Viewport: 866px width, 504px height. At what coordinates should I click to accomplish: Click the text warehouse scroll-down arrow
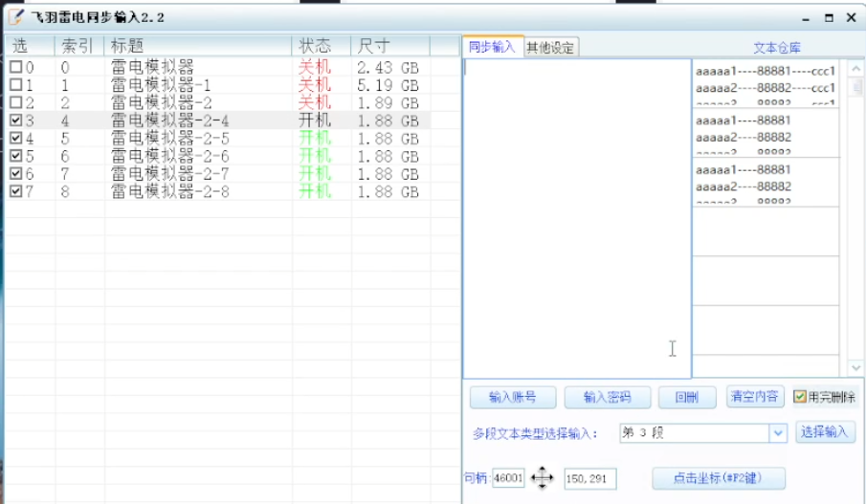click(x=855, y=367)
